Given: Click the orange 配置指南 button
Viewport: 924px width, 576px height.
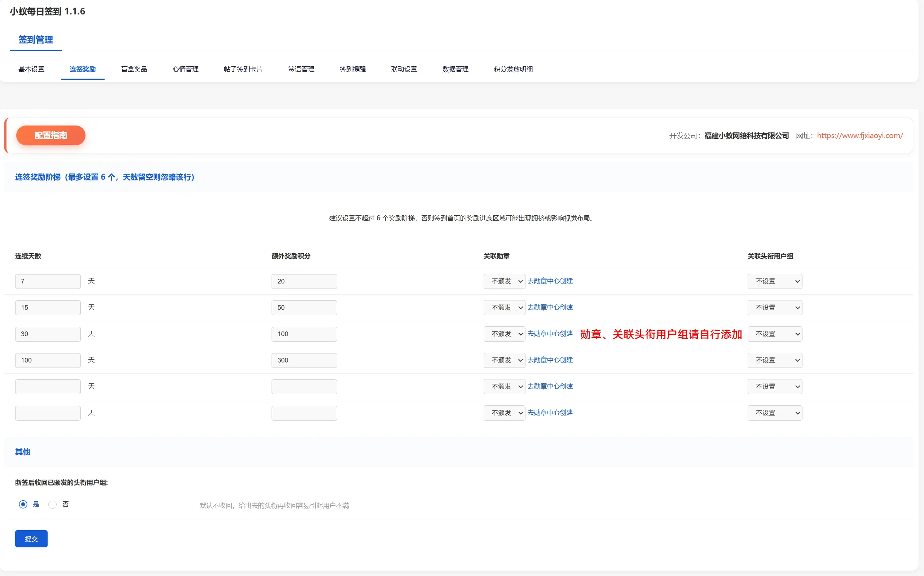Looking at the screenshot, I should 50,135.
